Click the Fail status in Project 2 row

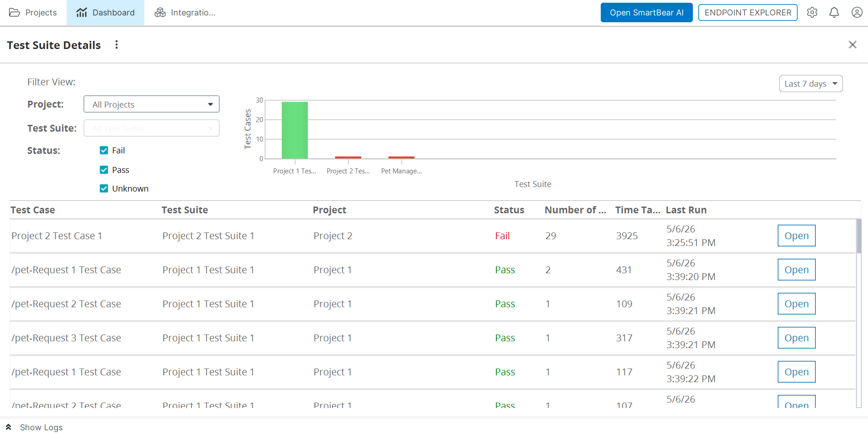coord(502,236)
